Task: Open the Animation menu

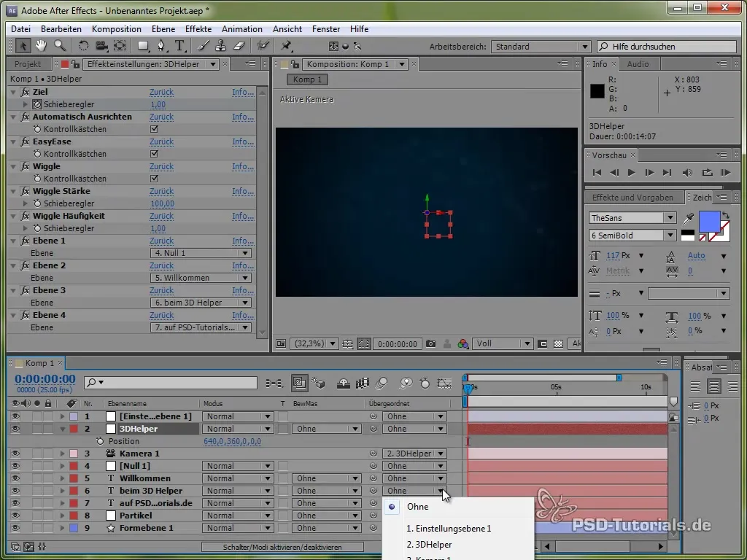Action: tap(242, 29)
